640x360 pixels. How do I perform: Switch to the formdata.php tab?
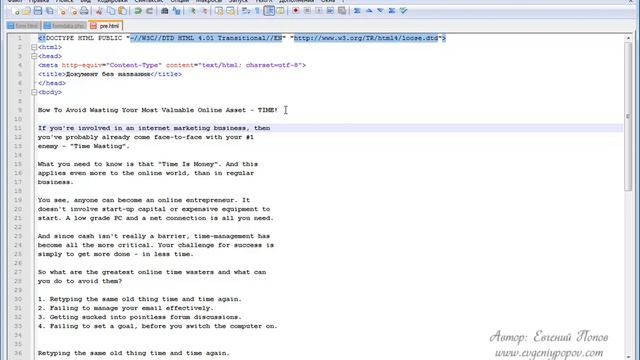(x=64, y=26)
